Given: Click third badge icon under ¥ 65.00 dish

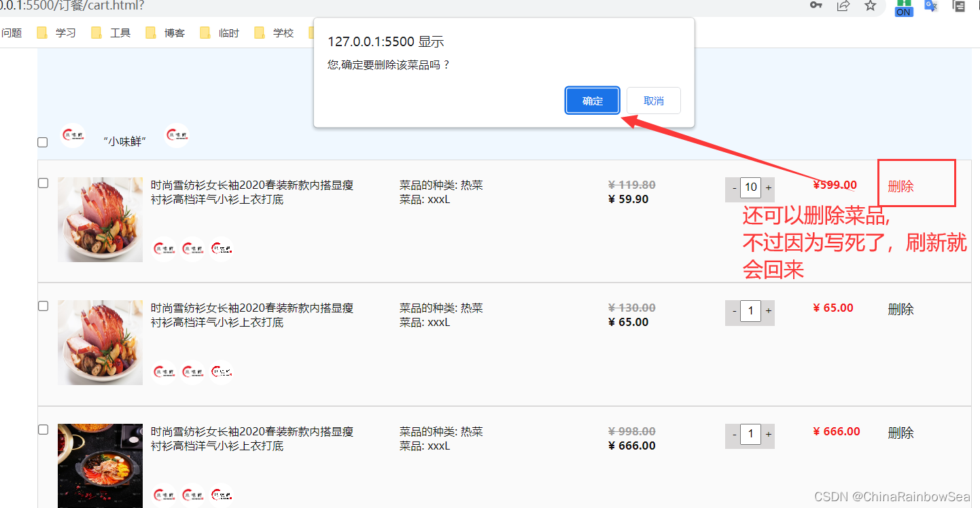Looking at the screenshot, I should (222, 372).
